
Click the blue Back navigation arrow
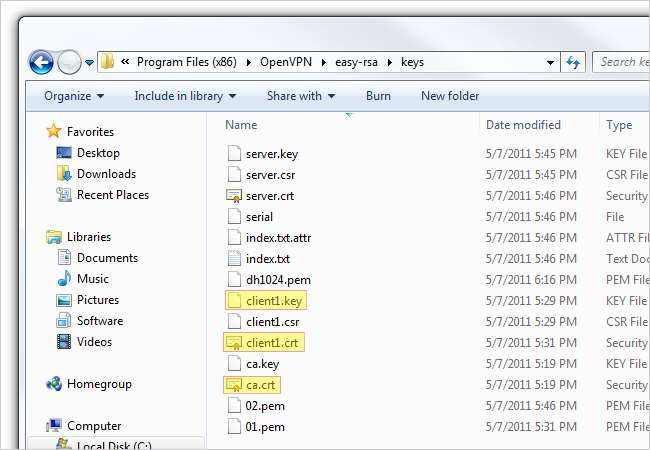41,62
